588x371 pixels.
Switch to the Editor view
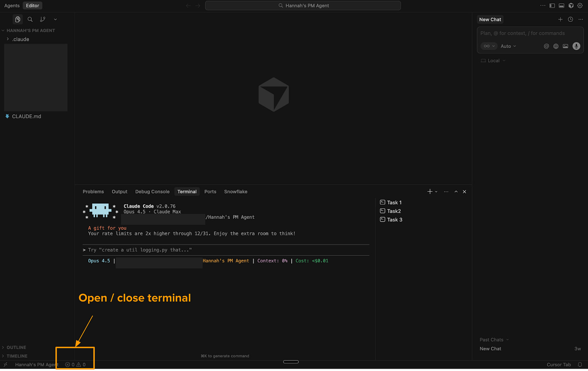point(33,6)
